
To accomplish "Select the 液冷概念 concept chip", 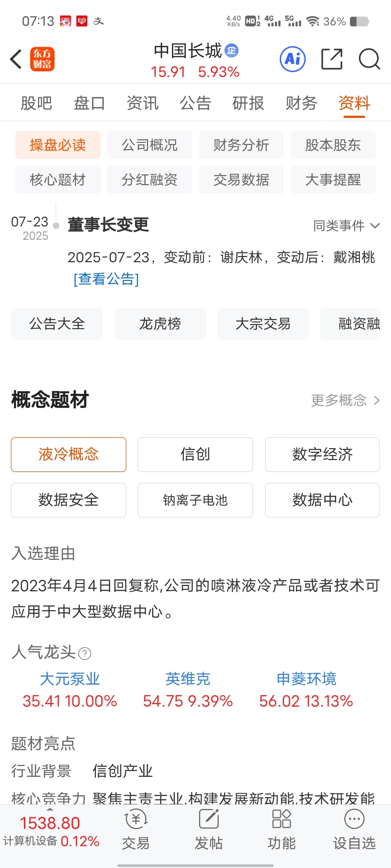I will point(68,455).
